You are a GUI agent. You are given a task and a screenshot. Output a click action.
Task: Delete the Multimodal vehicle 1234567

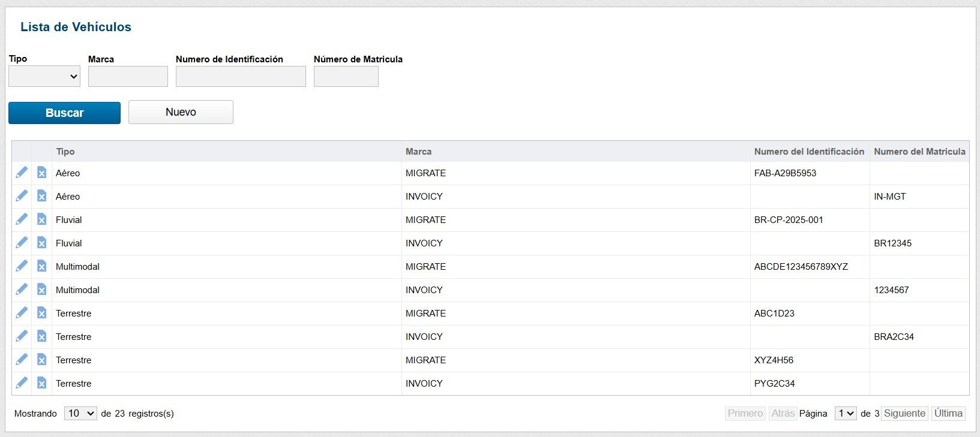point(41,290)
